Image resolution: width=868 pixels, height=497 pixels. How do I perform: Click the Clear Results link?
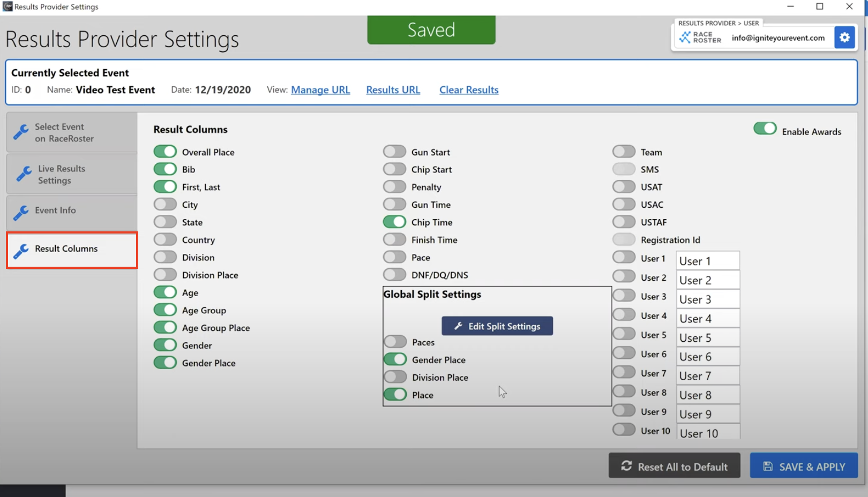(x=469, y=90)
